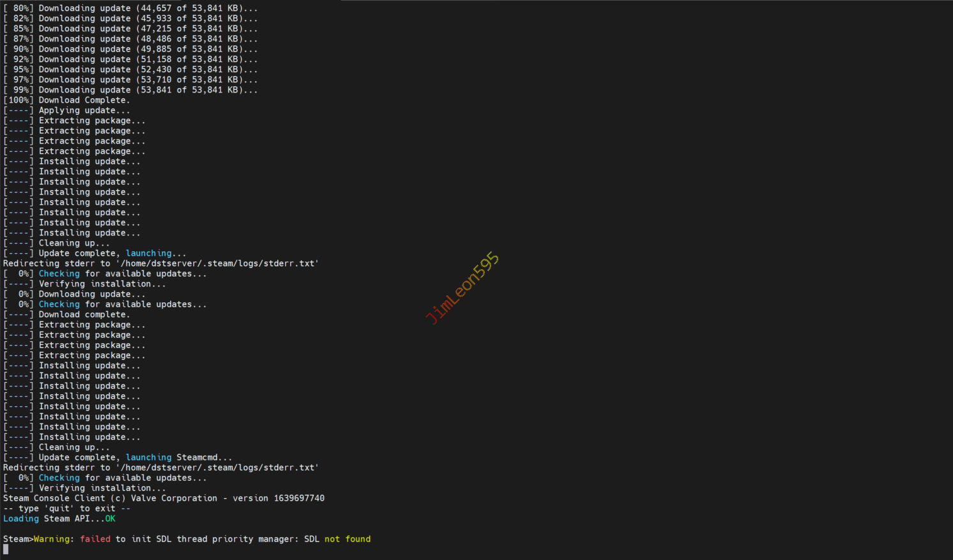Click the green "OK" after Loading Steam API

[110, 519]
